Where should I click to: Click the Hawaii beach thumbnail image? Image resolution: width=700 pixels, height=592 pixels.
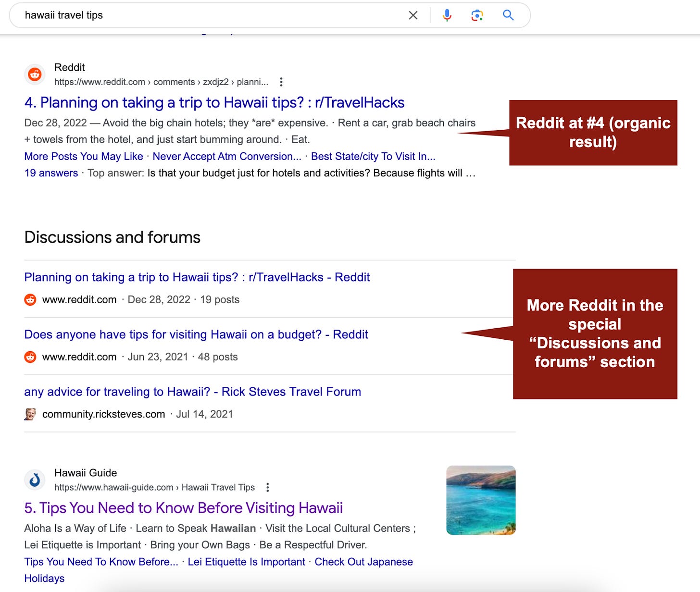tap(481, 500)
